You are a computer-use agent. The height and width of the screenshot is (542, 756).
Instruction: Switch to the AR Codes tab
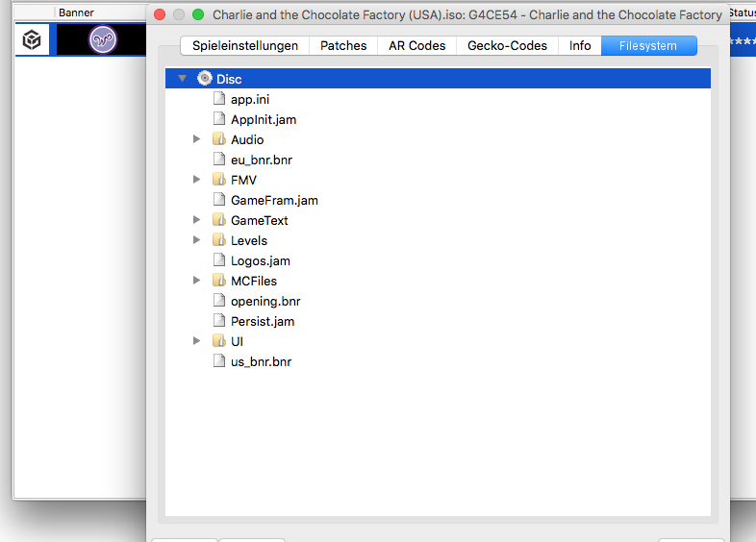click(x=417, y=46)
